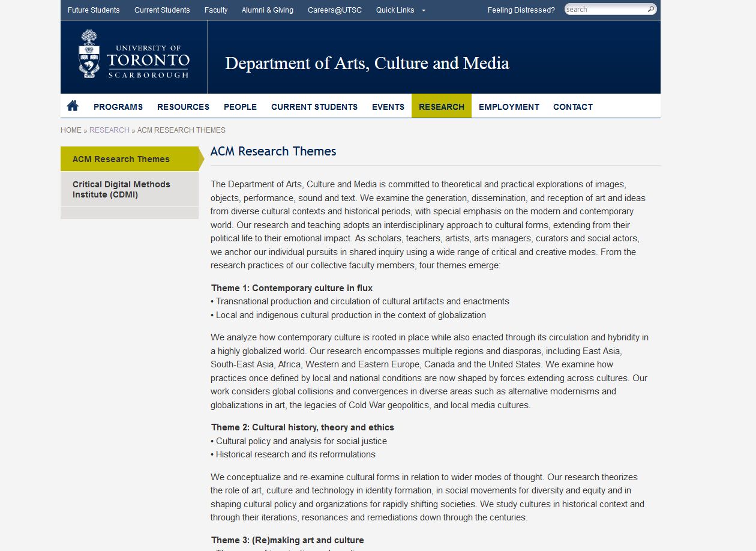
Task: Click the Theme 2: Cultural history, theory and ethics heading
Action: [x=302, y=427]
